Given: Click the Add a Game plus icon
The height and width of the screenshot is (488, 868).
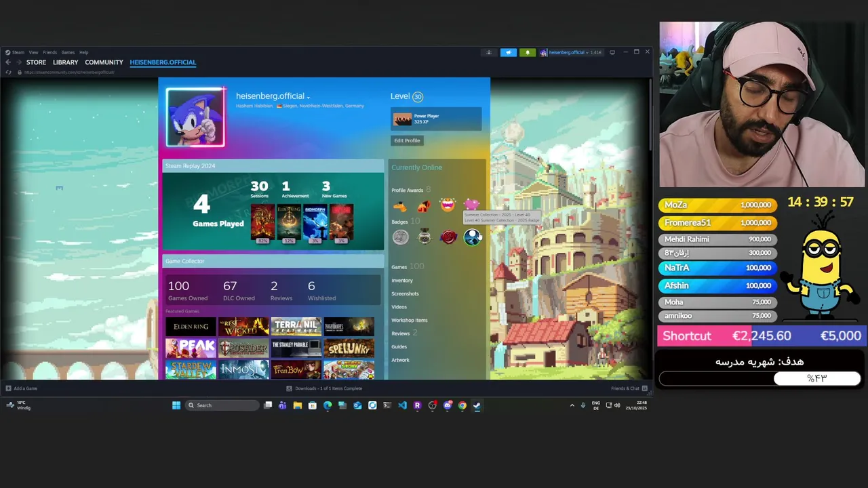Looking at the screenshot, I should tap(8, 388).
